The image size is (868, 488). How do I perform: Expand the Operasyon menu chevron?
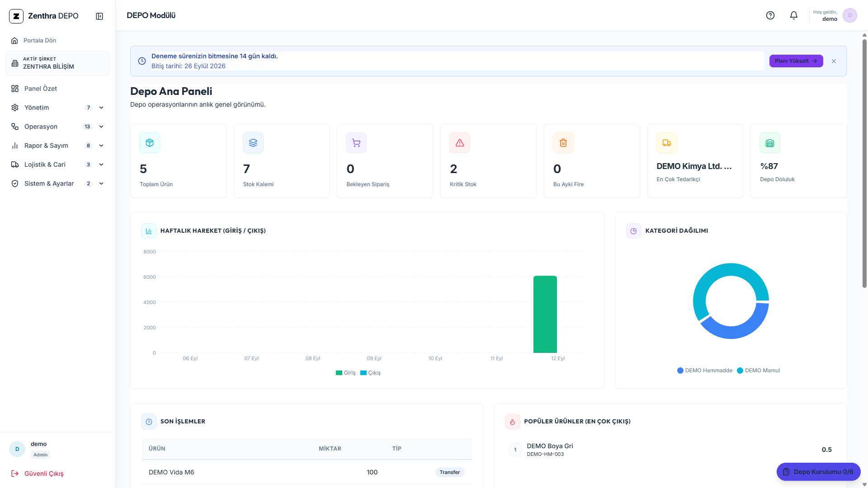click(x=101, y=127)
